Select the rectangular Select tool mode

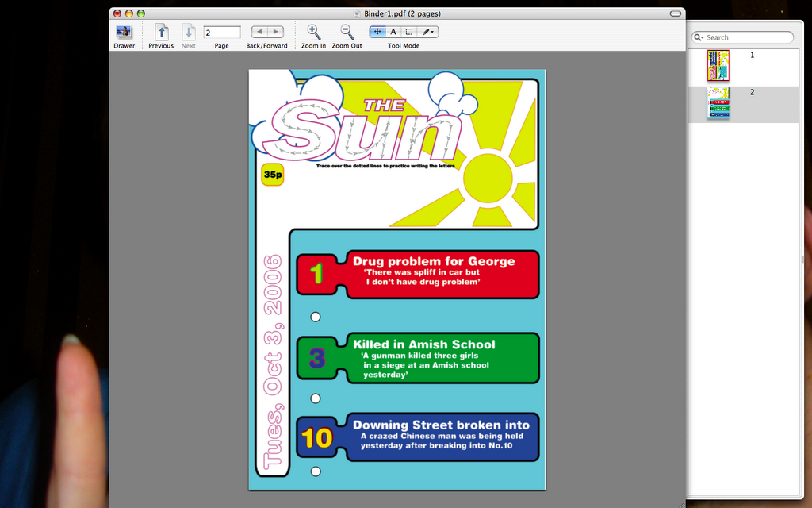409,32
